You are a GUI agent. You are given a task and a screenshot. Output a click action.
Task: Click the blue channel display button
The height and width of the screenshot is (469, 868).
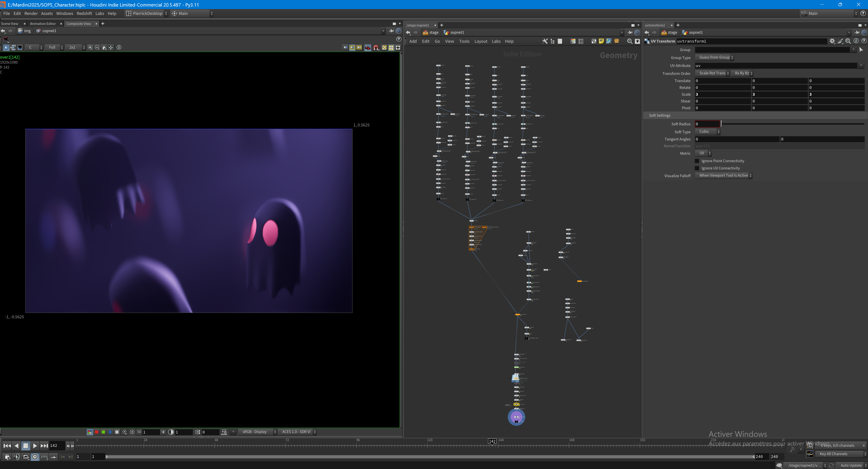point(110,432)
